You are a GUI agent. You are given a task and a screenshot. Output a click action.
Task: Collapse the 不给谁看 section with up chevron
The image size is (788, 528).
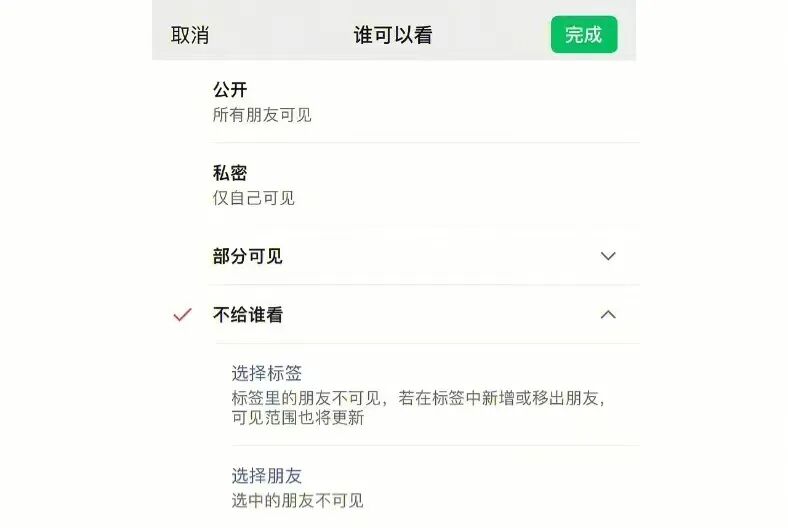[608, 315]
